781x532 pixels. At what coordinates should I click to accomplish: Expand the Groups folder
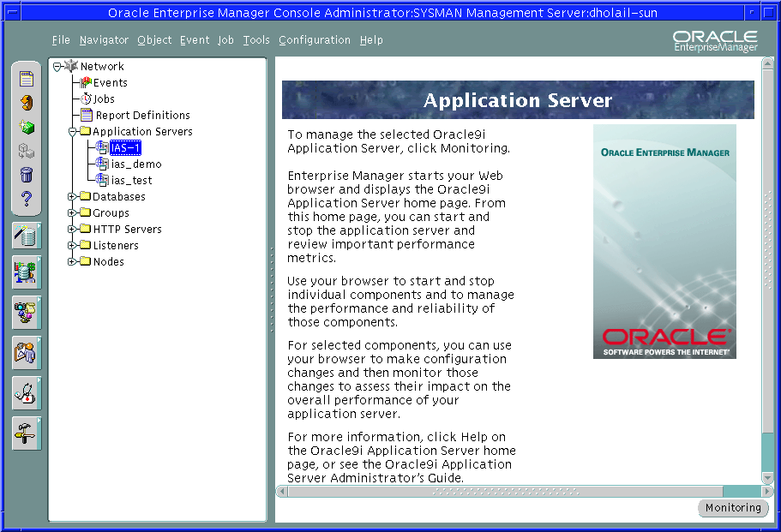point(72,213)
